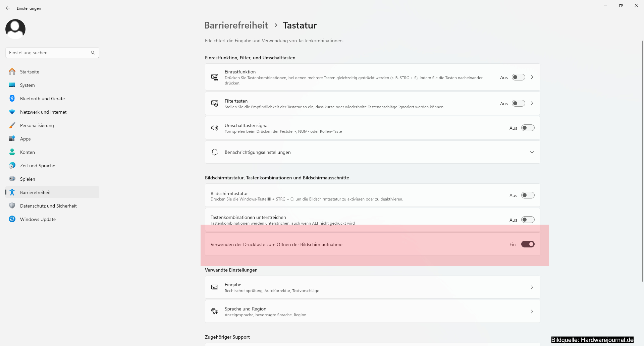
Task: Click the Barrierefreiheit breadcrumb link
Action: (x=236, y=25)
